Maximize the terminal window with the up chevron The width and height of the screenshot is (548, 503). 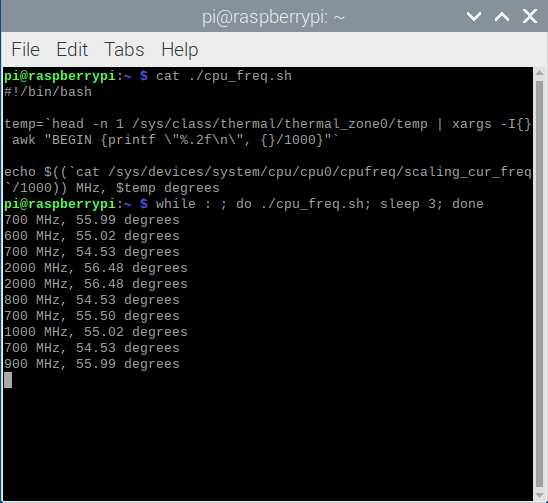click(x=502, y=16)
